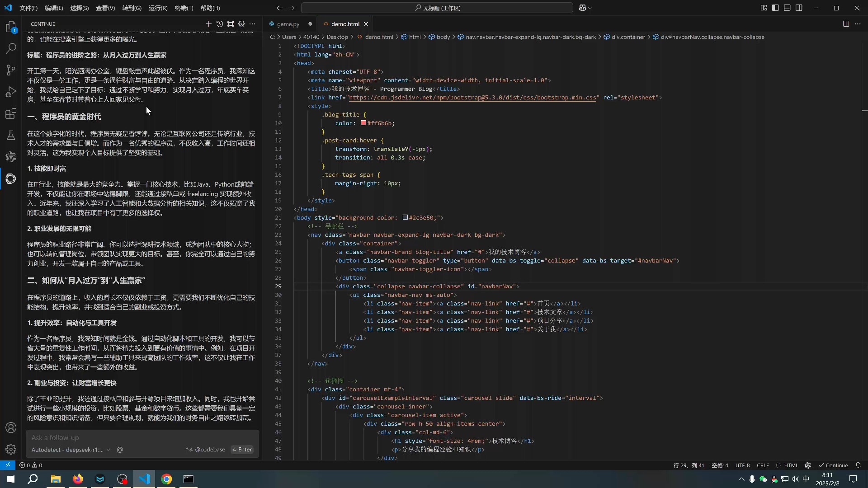This screenshot has height=488, width=868.
Task: Open the Extensions view
Action: [x=11, y=114]
